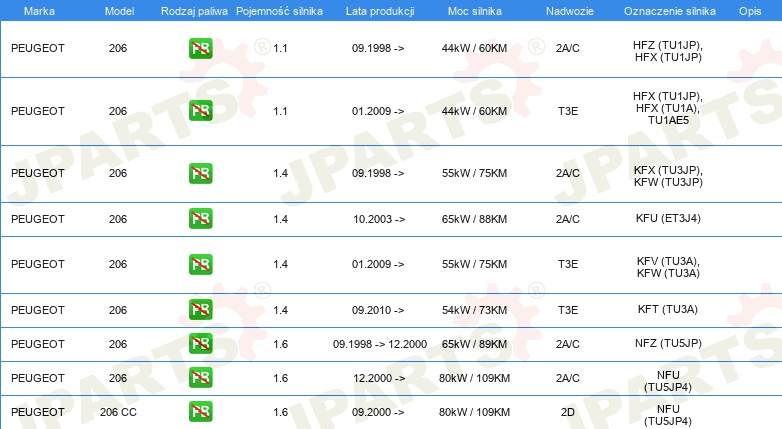
Task: Select 09.1998 -> 12.2000 production years cell
Action: (380, 344)
